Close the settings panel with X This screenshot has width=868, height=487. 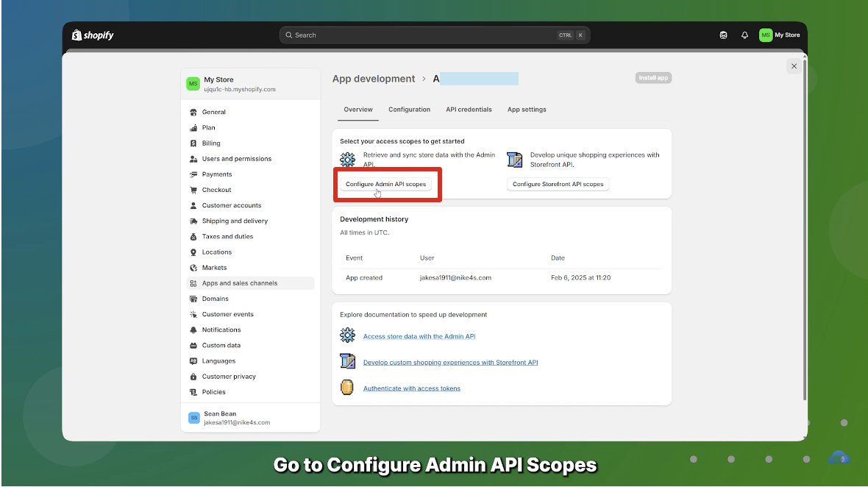pos(794,66)
